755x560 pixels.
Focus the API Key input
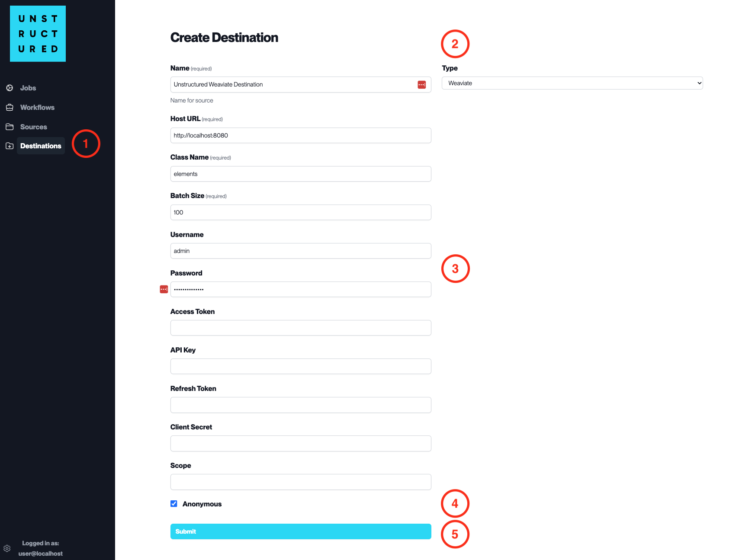pyautogui.click(x=301, y=366)
